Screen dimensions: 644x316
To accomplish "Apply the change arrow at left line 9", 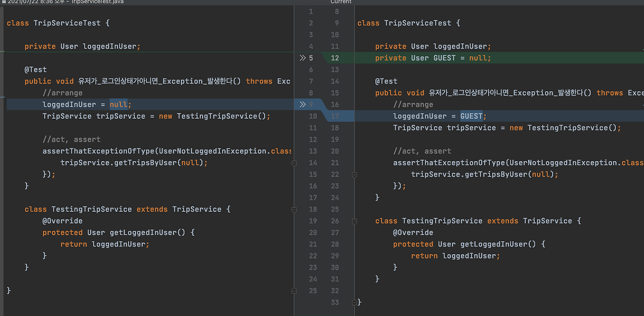I will pyautogui.click(x=302, y=105).
